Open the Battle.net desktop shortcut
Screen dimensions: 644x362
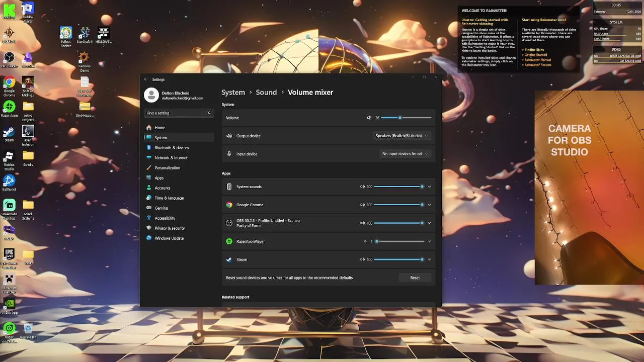(9, 183)
